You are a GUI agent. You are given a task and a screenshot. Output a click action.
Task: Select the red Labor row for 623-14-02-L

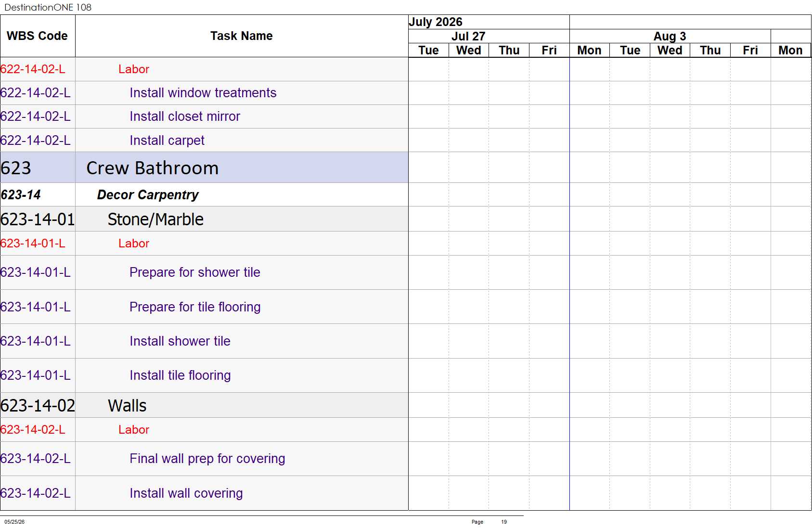coord(204,430)
